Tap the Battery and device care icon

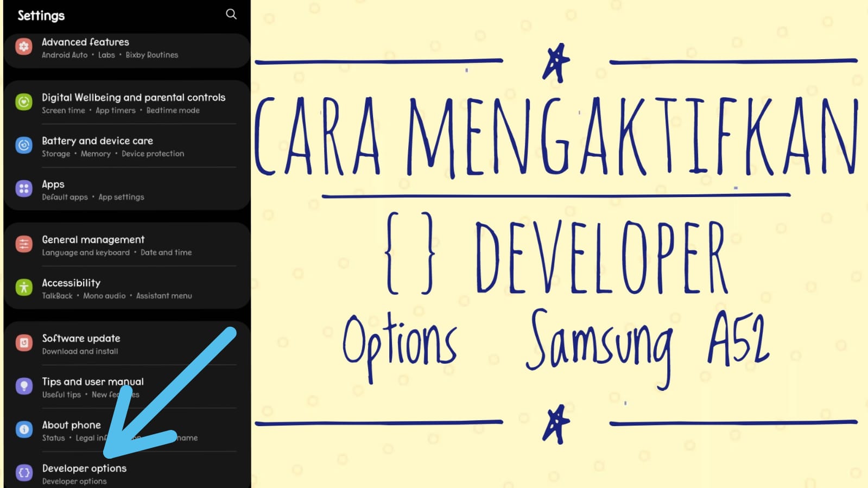point(24,145)
